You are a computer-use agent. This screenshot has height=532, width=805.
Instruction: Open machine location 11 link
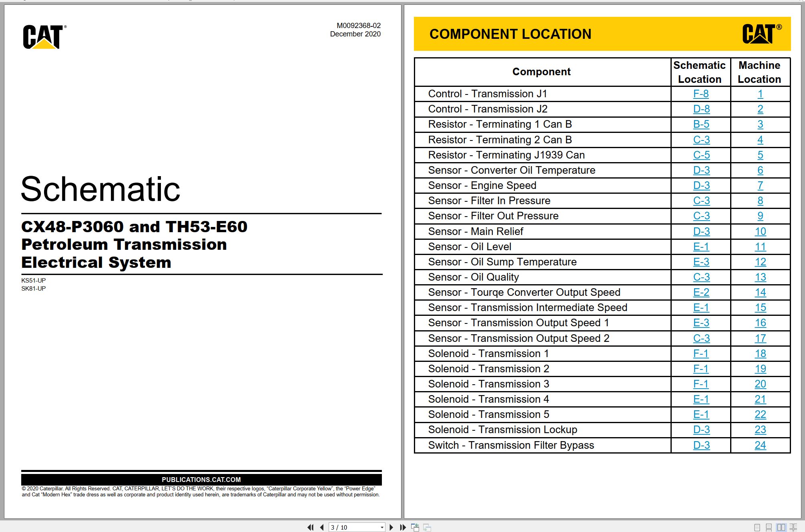point(760,247)
